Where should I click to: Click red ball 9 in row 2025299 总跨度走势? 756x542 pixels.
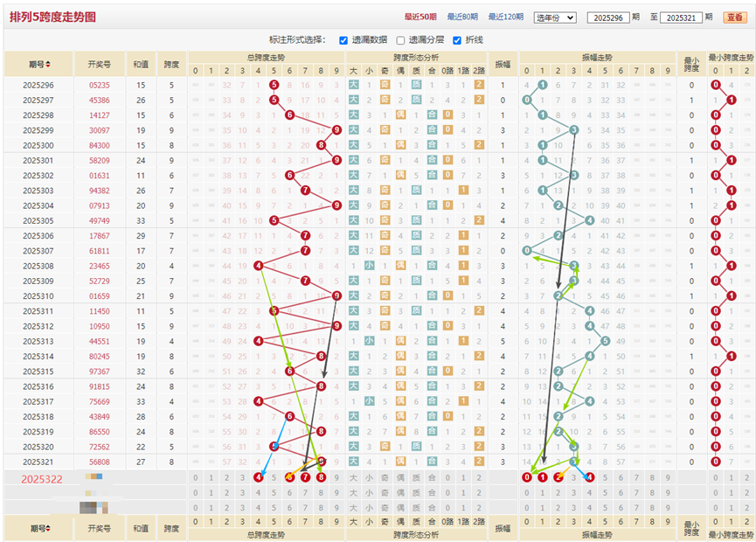(x=337, y=130)
